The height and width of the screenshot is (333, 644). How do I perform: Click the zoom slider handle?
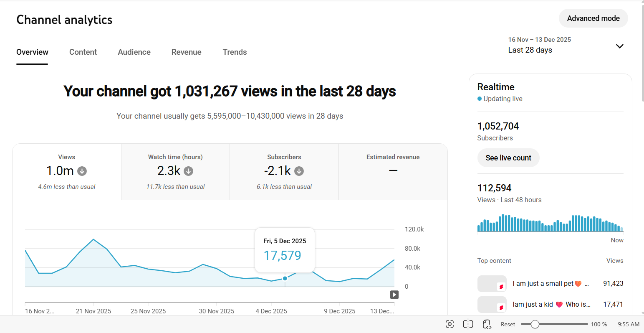point(535,324)
